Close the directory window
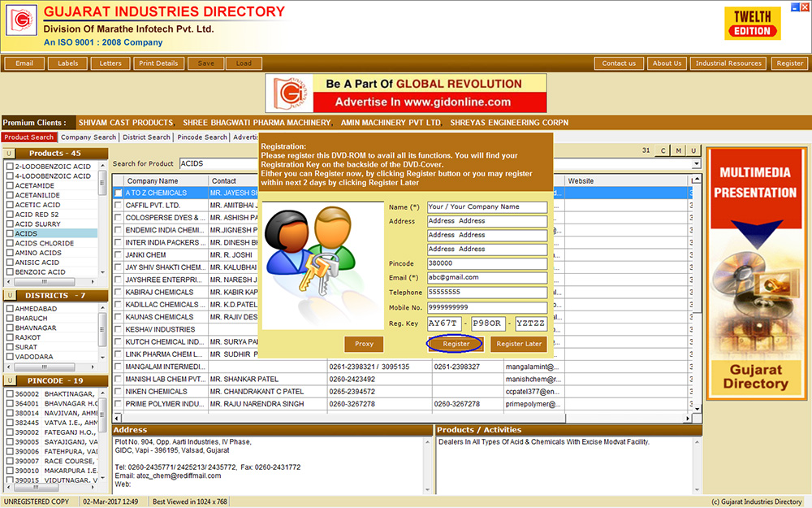Screen dimensions: 812x508 [x=805, y=7]
